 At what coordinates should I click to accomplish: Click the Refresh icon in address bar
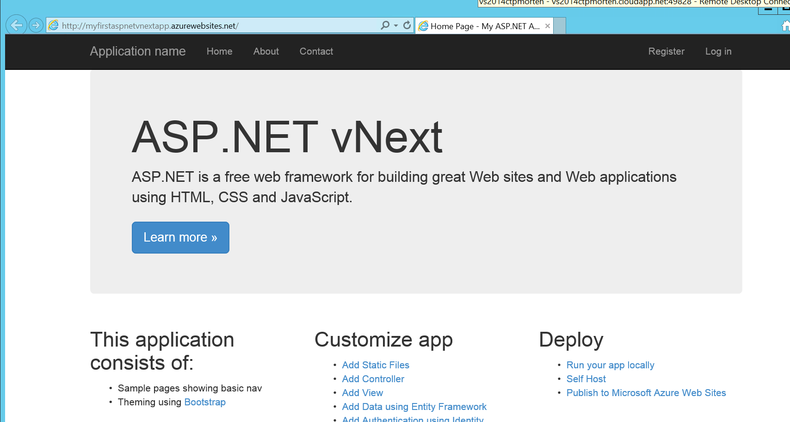tap(407, 25)
